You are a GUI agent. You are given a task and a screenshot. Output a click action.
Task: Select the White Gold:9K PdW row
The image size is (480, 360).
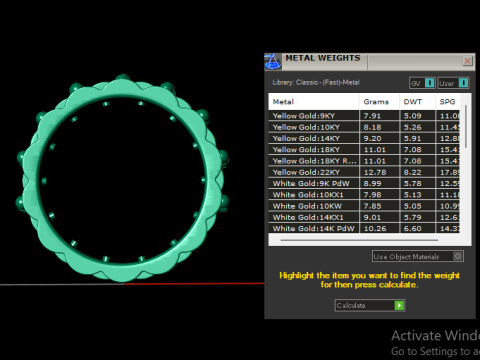click(364, 184)
